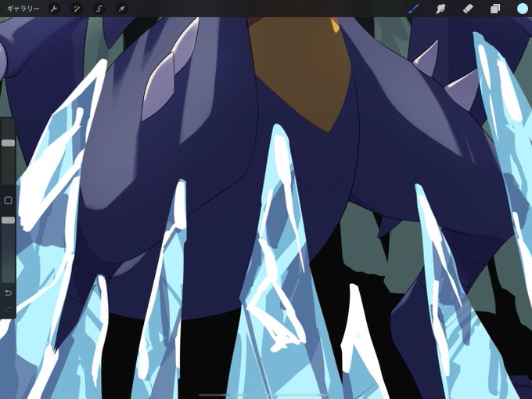Viewport: 532px width, 399px height.
Task: Tap the square modify button on sidebar
Action: click(x=8, y=200)
